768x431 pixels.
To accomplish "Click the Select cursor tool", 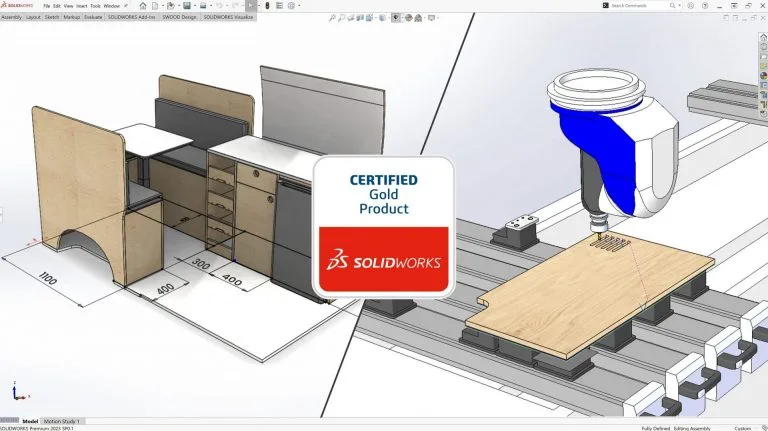I will (251, 6).
